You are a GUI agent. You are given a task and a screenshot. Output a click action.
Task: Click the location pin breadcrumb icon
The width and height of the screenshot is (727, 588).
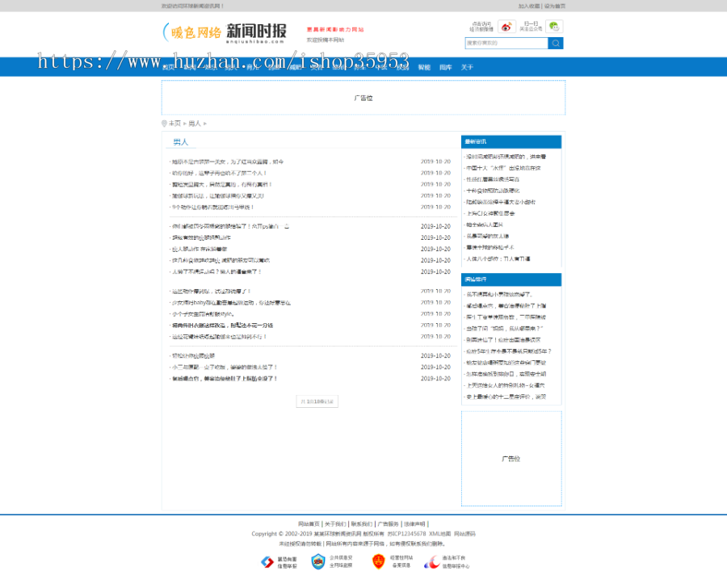pos(164,124)
